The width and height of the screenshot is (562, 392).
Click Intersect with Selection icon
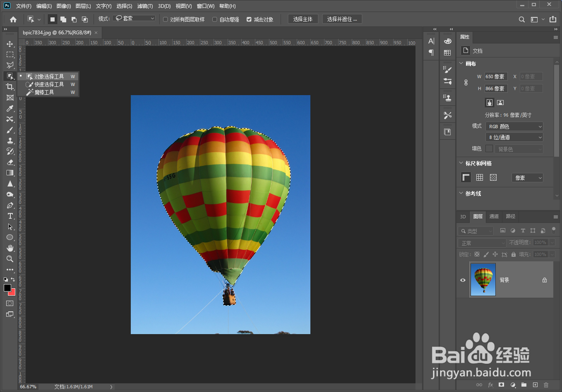point(85,19)
